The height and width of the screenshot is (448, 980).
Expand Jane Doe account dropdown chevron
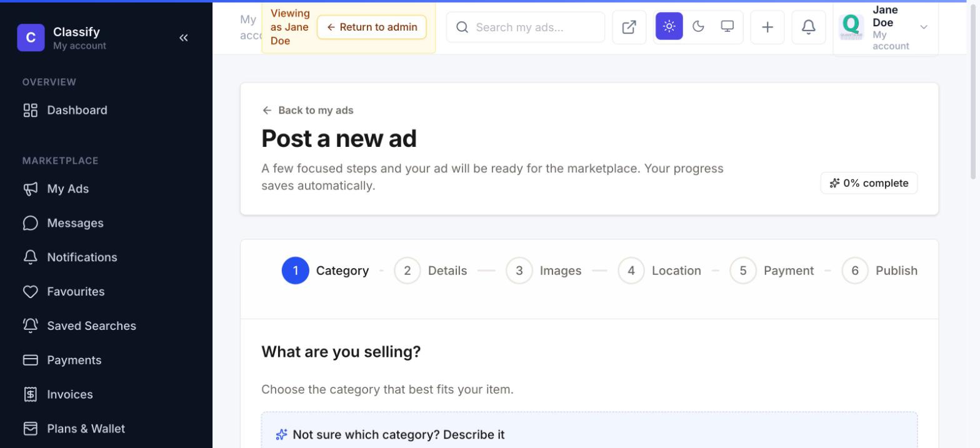pos(924,27)
